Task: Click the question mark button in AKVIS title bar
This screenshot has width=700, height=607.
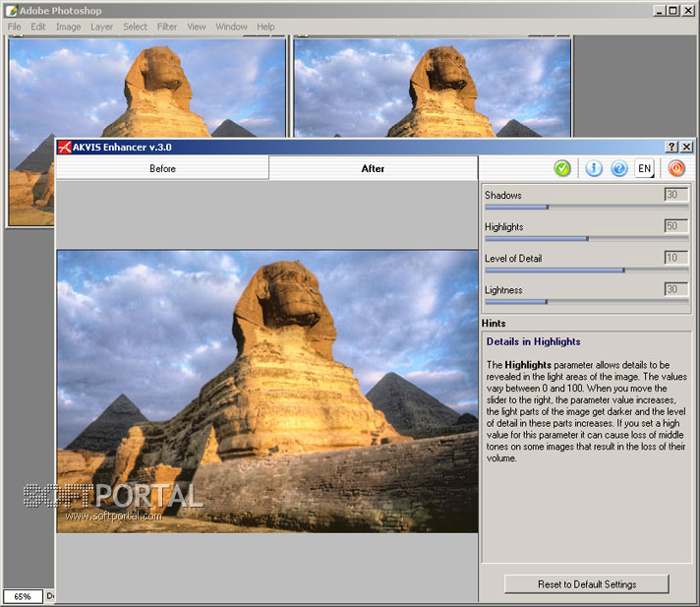Action: pos(671,147)
